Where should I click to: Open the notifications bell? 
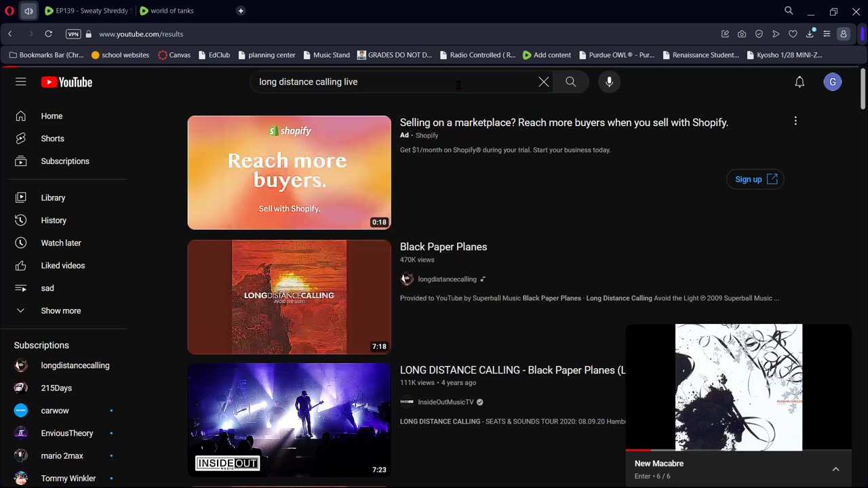point(800,82)
